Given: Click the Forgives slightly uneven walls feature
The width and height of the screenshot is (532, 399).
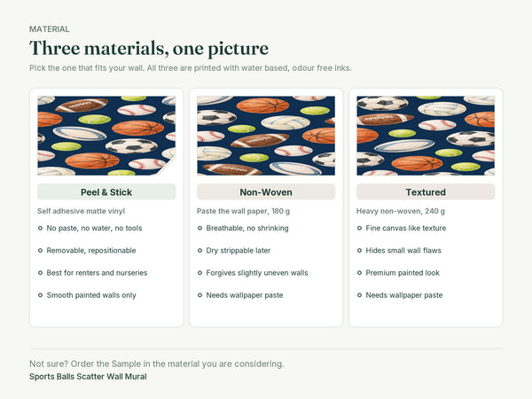Looking at the screenshot, I should coord(257,273).
